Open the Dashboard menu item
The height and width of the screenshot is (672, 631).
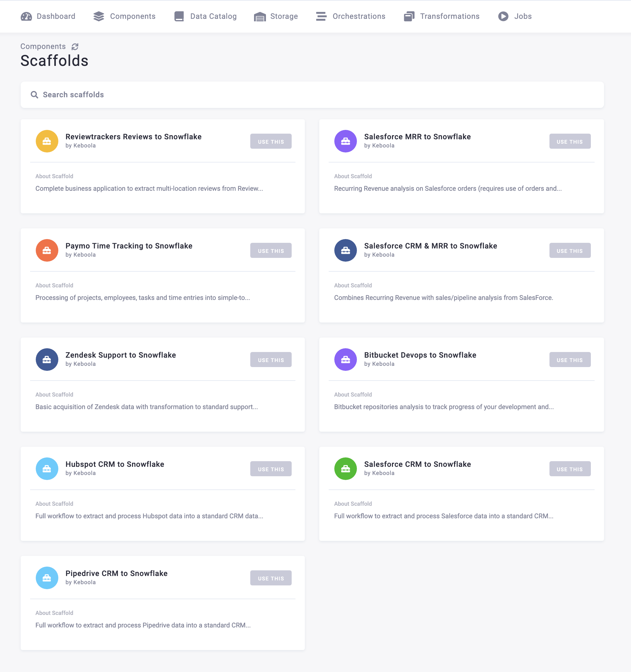[48, 16]
